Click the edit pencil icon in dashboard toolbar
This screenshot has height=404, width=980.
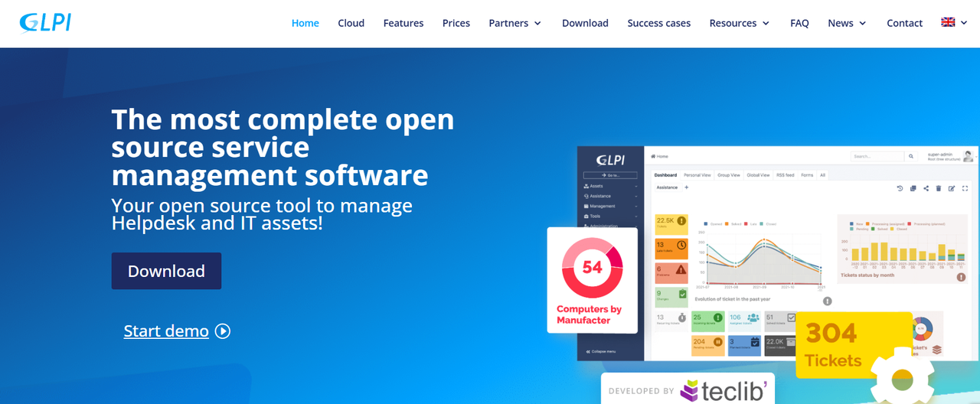pos(952,188)
